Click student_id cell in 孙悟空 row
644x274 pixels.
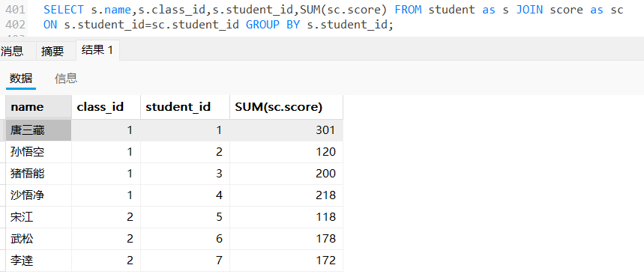pos(185,152)
